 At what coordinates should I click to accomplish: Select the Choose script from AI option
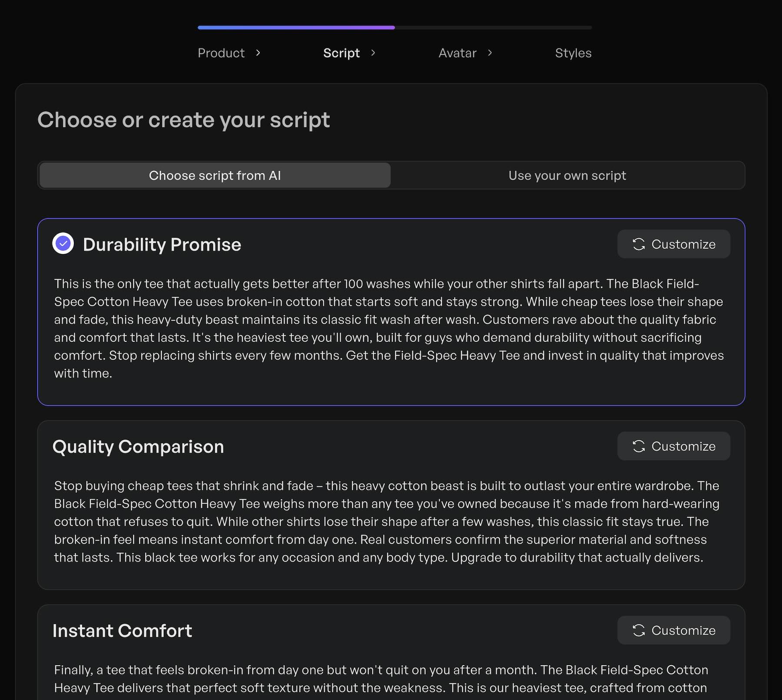click(x=215, y=175)
